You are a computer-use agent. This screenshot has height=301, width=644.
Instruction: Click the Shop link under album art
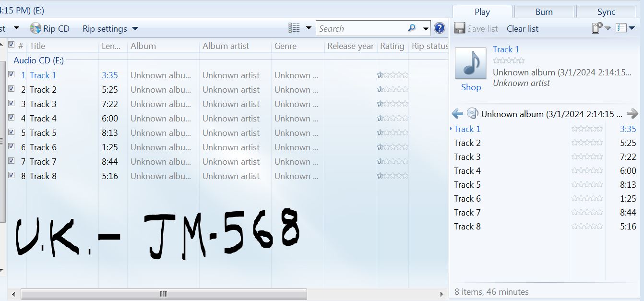point(471,87)
